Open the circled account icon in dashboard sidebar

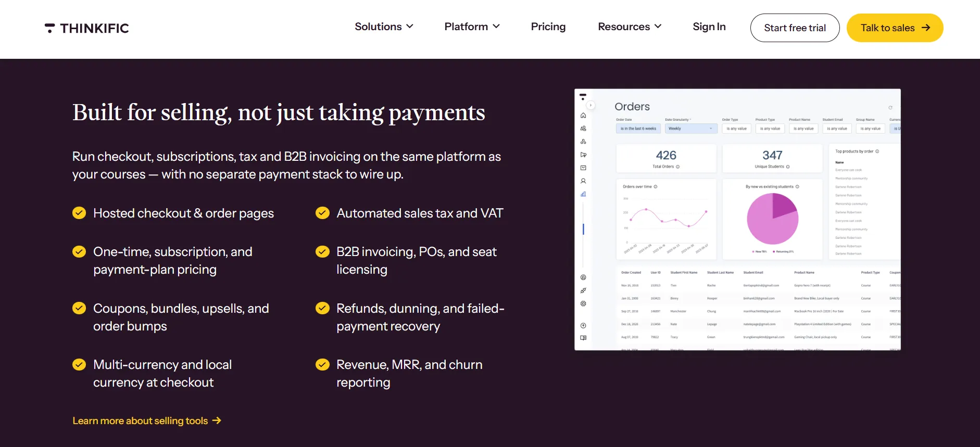pyautogui.click(x=583, y=277)
